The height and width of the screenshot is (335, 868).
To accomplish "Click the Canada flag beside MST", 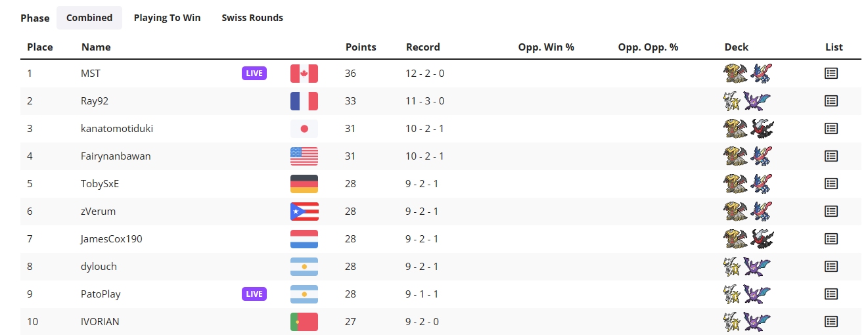I will [304, 74].
